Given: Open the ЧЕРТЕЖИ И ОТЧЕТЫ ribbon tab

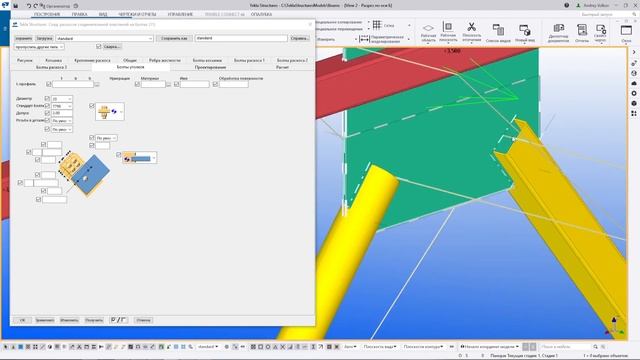Looking at the screenshot, I should point(137,14).
